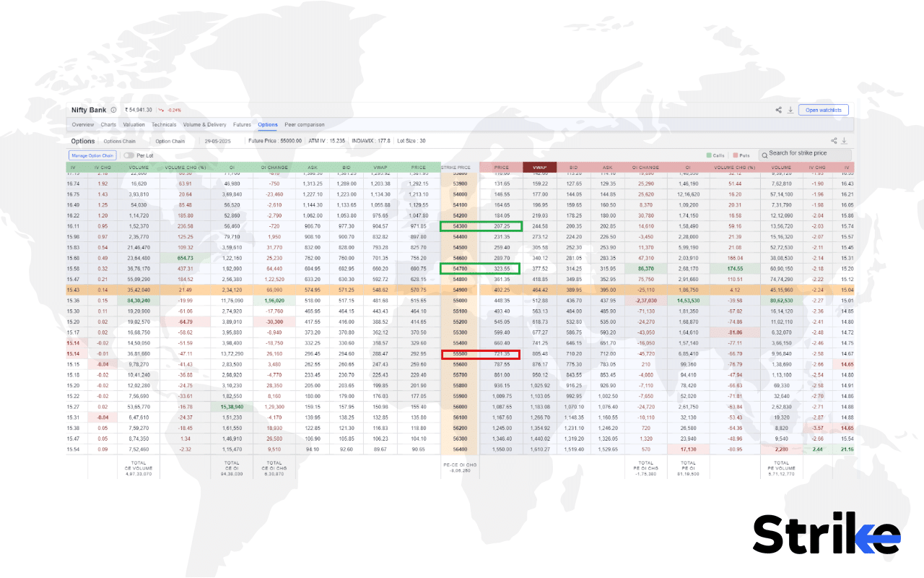Open the 29-05-2025 expiry date selector
This screenshot has height=578, width=924.
tap(219, 141)
